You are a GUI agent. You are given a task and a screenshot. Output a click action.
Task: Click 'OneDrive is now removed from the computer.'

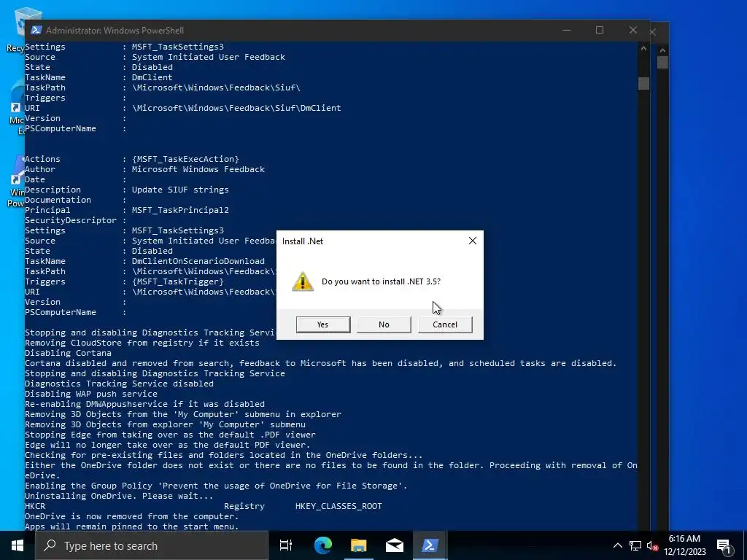132,516
